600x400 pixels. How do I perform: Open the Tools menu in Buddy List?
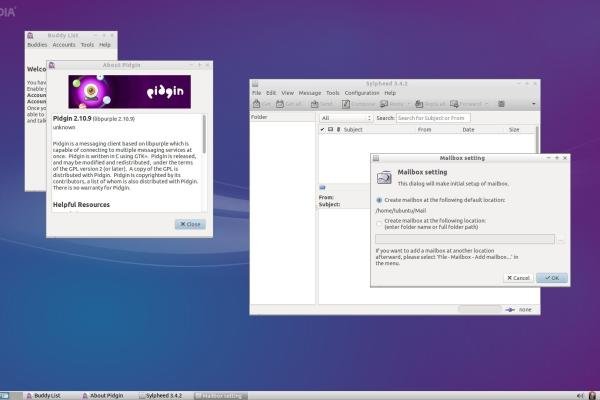(x=87, y=45)
